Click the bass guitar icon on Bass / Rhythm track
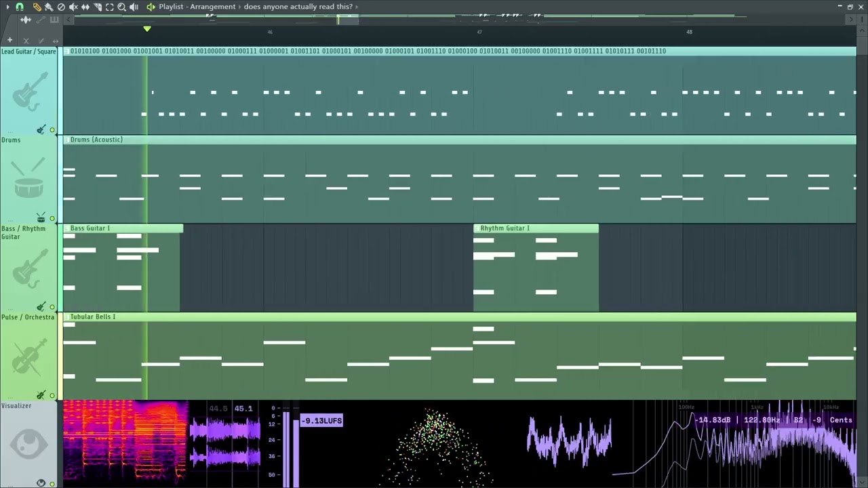Image resolution: width=868 pixels, height=488 pixels. point(30,267)
